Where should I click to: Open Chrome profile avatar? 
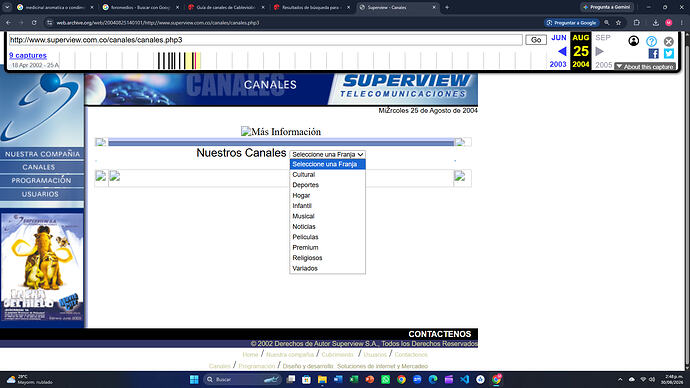(668, 22)
